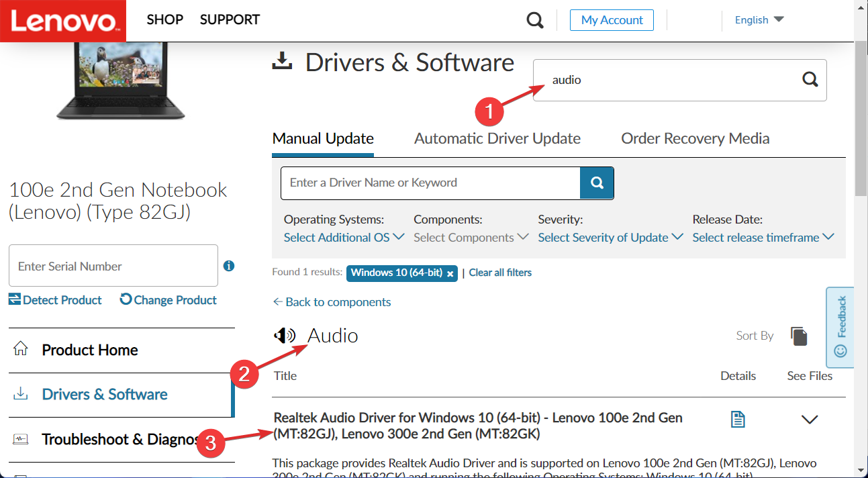
Task: Click the Driver Name or Keyword field
Action: [x=430, y=183]
